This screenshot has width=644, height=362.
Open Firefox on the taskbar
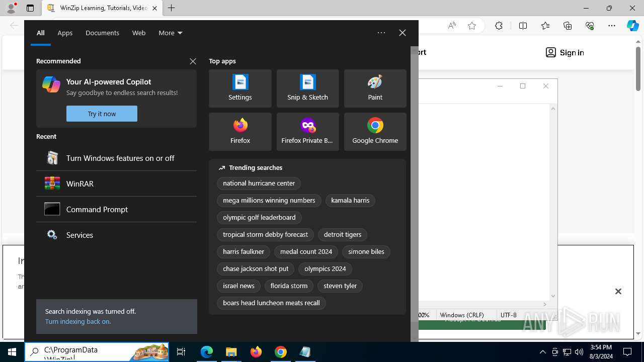pos(256,352)
